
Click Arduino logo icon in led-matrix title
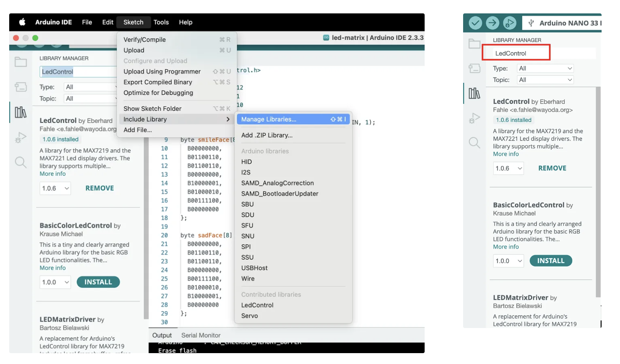coord(326,38)
